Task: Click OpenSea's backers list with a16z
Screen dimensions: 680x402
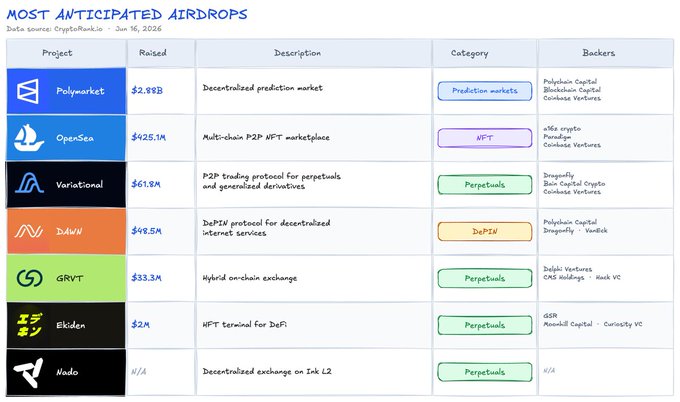Action: click(x=572, y=137)
